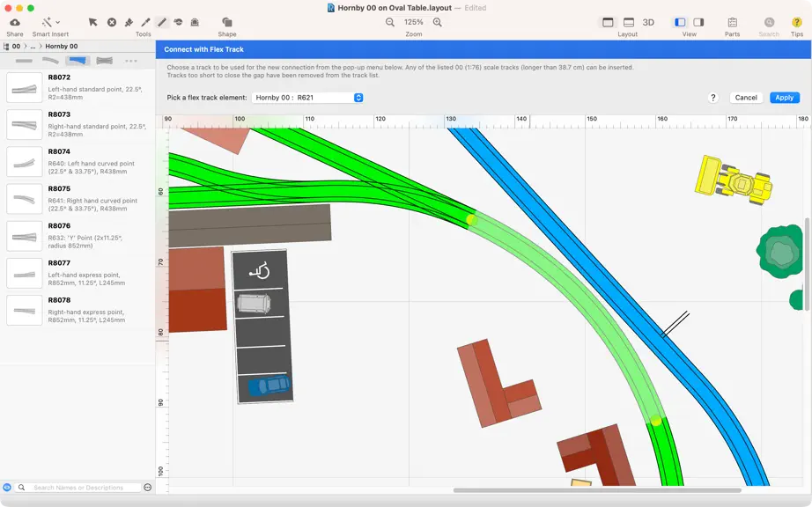The image size is (812, 507).
Task: Select the green tree on the right
Action: [x=780, y=252]
